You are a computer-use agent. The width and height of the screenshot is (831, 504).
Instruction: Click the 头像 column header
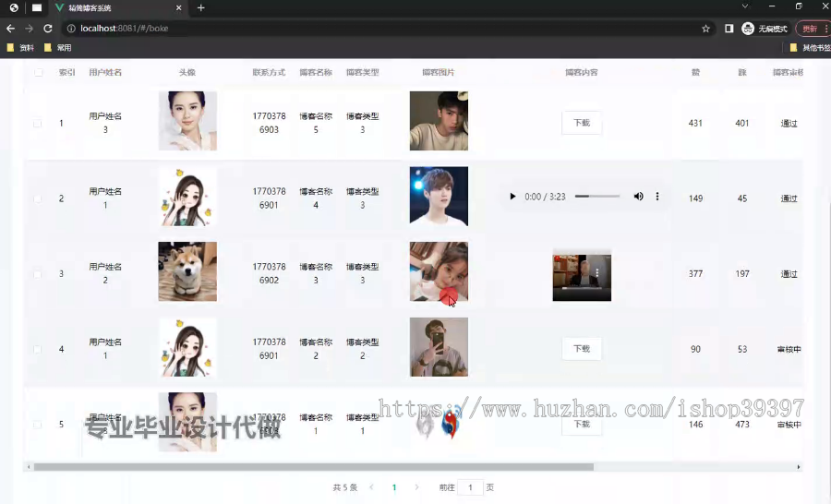coord(187,73)
